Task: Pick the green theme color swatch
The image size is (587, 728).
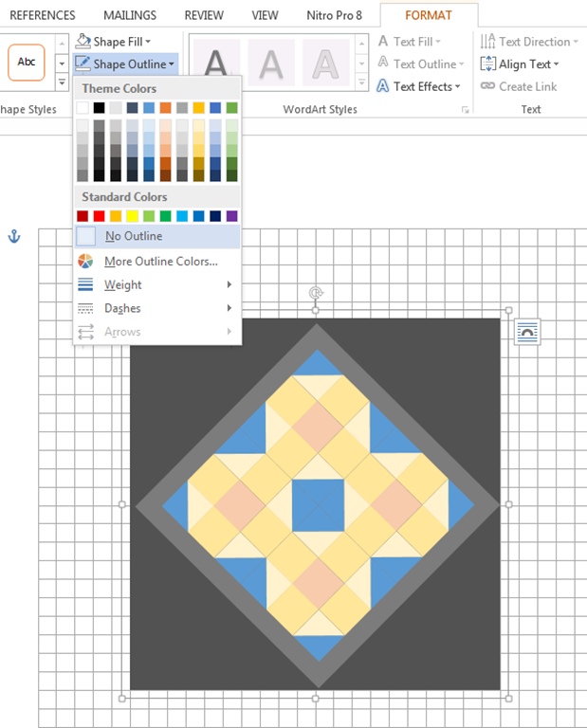Action: tap(231, 108)
